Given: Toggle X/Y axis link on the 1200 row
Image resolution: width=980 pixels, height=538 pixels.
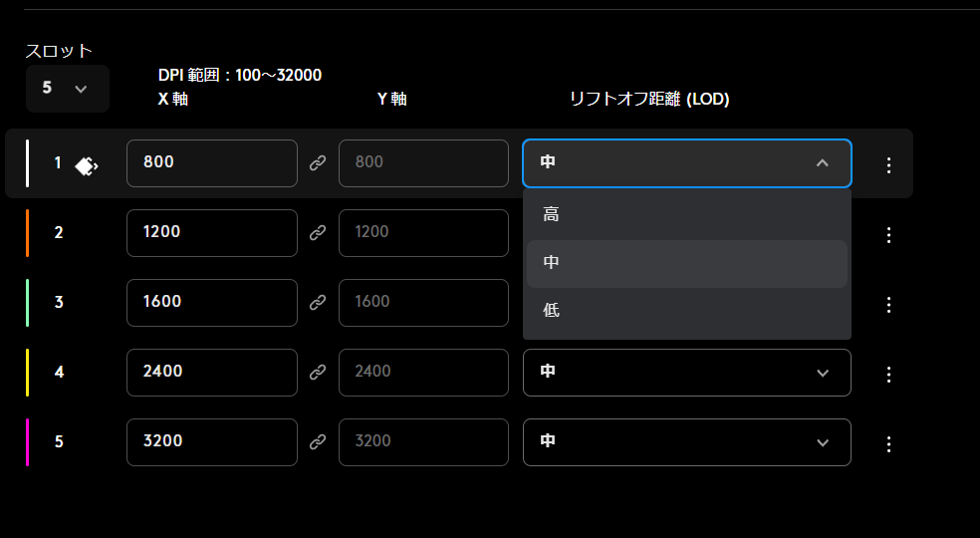Looking at the screenshot, I should pyautogui.click(x=318, y=233).
